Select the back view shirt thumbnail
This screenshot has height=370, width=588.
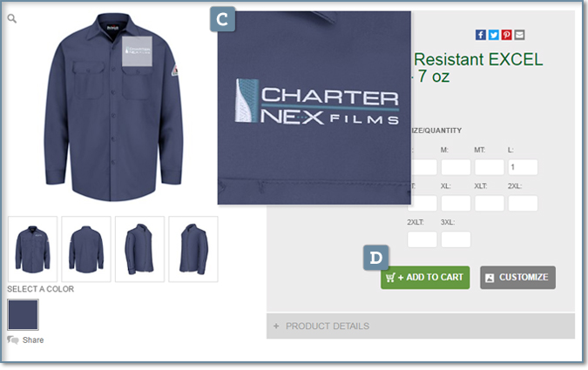point(86,249)
